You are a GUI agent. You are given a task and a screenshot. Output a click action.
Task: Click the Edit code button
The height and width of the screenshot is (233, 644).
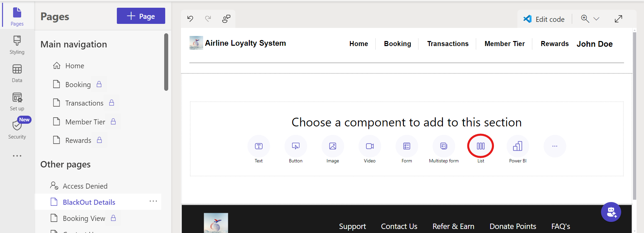544,19
